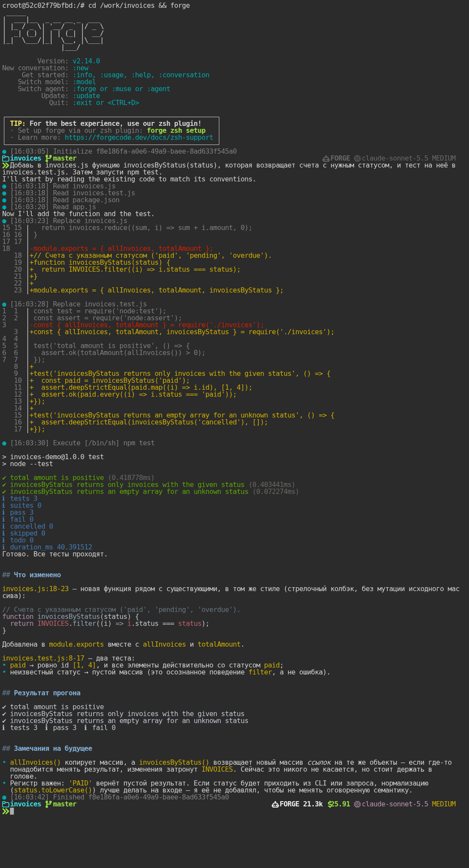Click the :new command hint
Image resolution: width=469 pixels, height=868 pixels.
(x=80, y=68)
